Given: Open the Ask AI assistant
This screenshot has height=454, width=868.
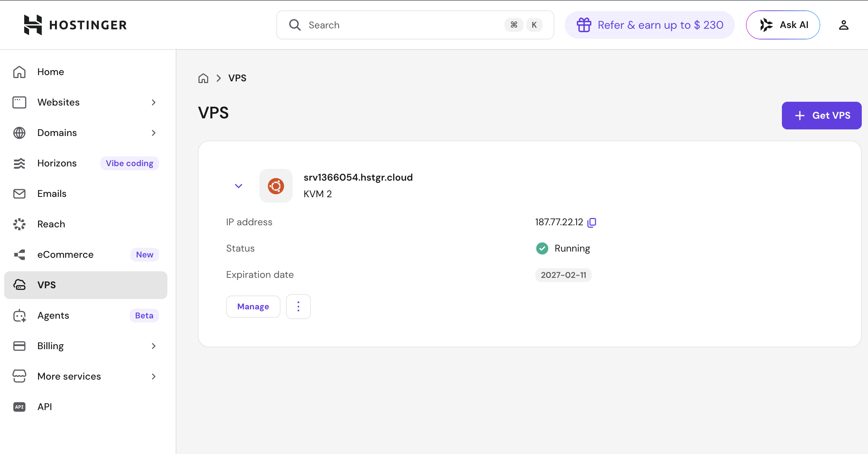Looking at the screenshot, I should tap(783, 25).
